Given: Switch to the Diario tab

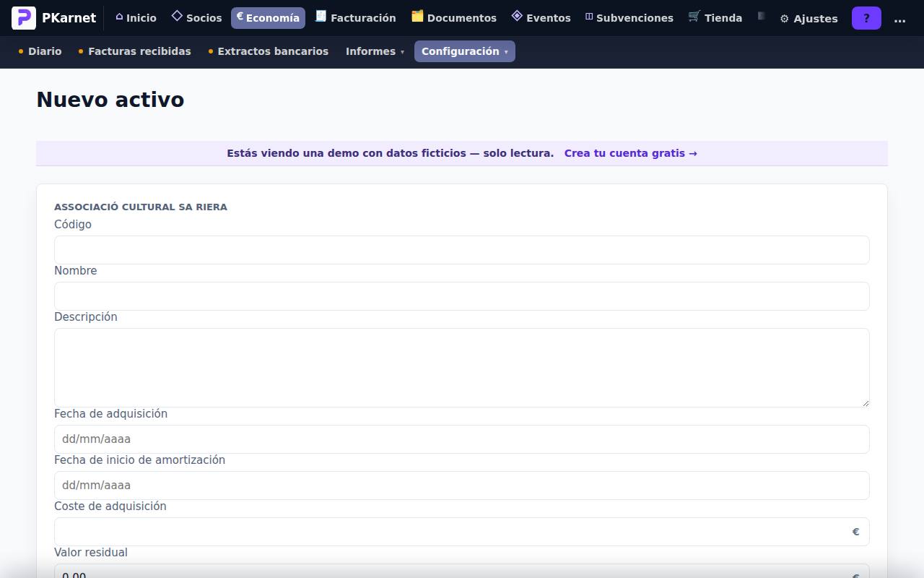Looking at the screenshot, I should pyautogui.click(x=40, y=51).
